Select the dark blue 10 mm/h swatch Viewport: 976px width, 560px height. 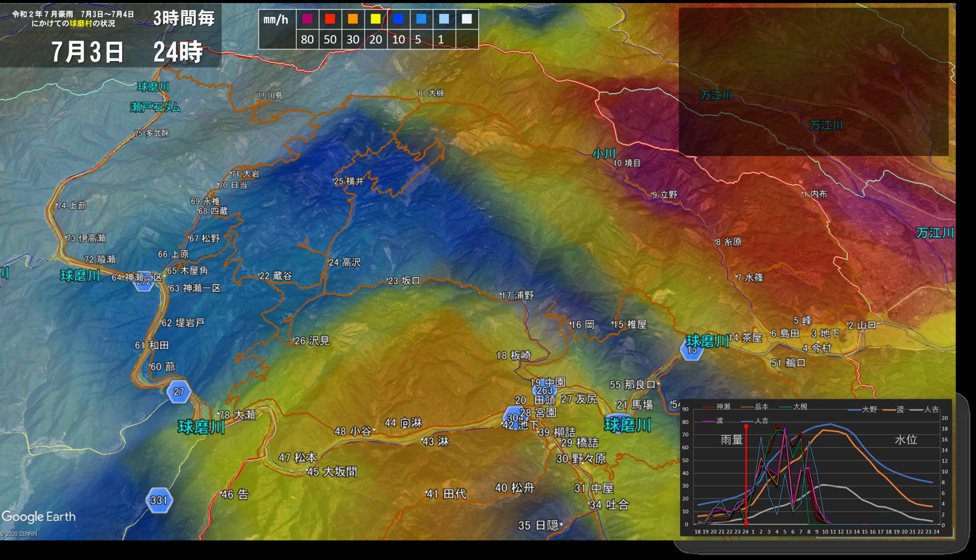399,19
